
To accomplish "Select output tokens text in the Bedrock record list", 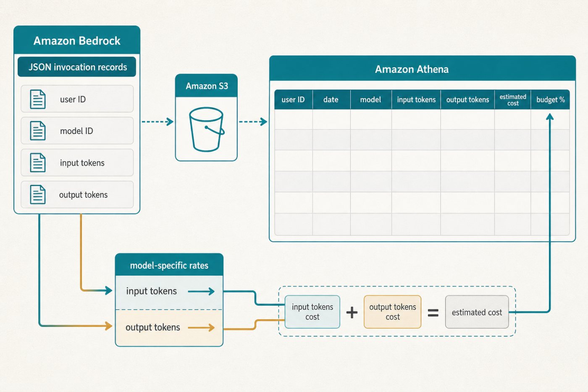I will (x=83, y=195).
